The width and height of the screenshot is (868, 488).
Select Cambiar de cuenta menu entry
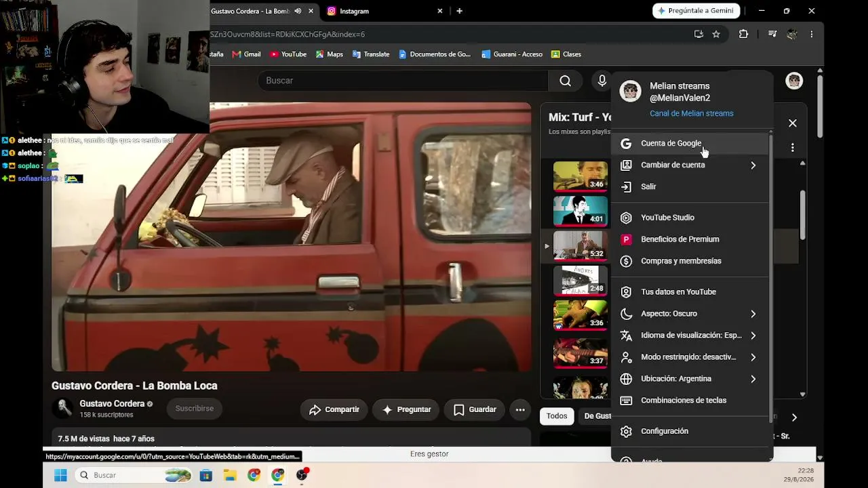690,165
